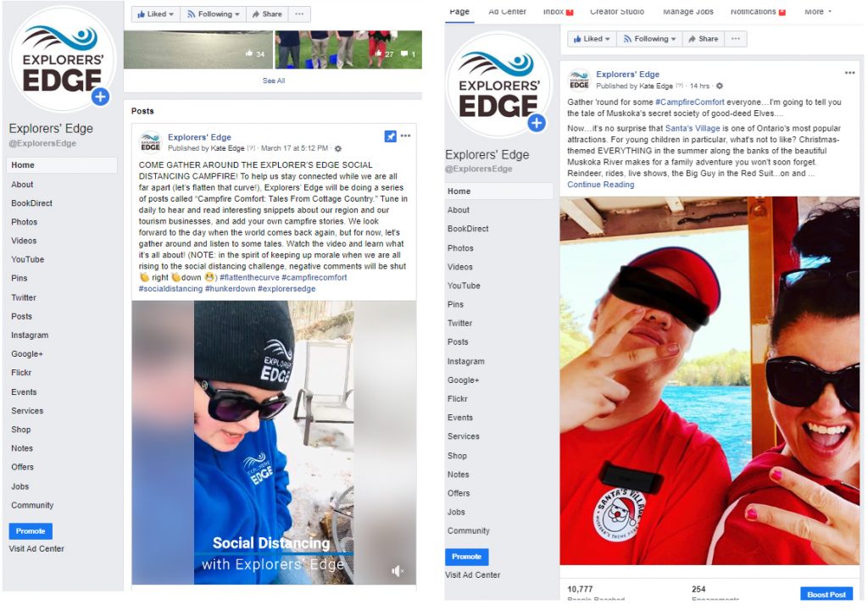Unmute the Social Distancing video speaker icon
868x616 pixels.
pos(397,570)
